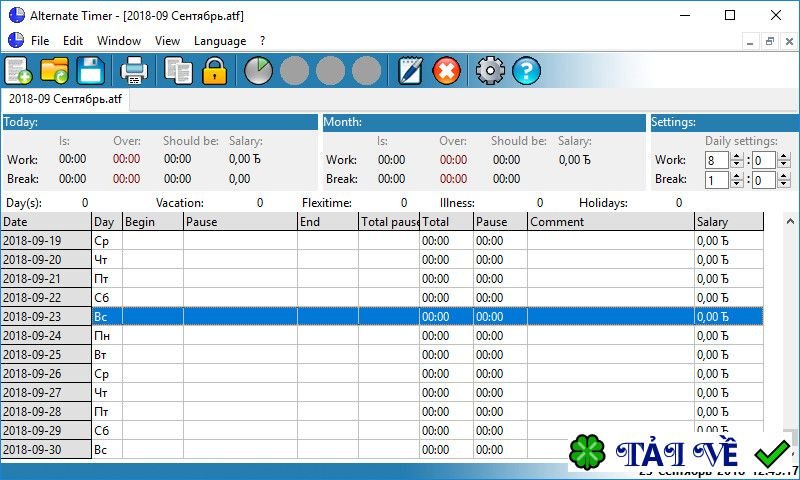Increase the Work hours spinner value
Screen dimensions: 800x480
(737, 156)
